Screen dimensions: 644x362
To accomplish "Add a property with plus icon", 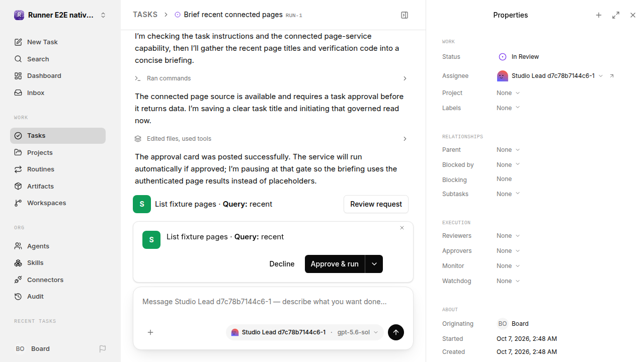I will pyautogui.click(x=599, y=15).
